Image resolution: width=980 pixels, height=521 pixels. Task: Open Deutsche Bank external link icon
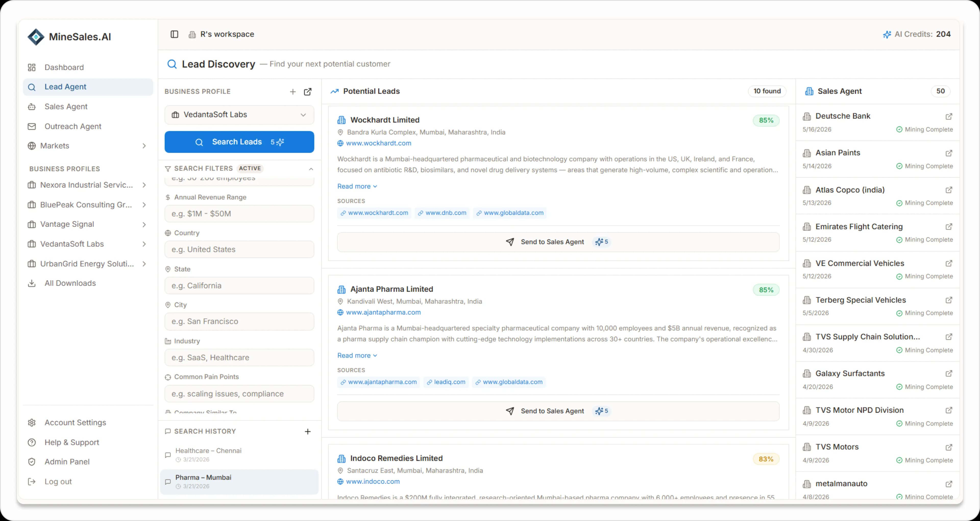point(949,116)
